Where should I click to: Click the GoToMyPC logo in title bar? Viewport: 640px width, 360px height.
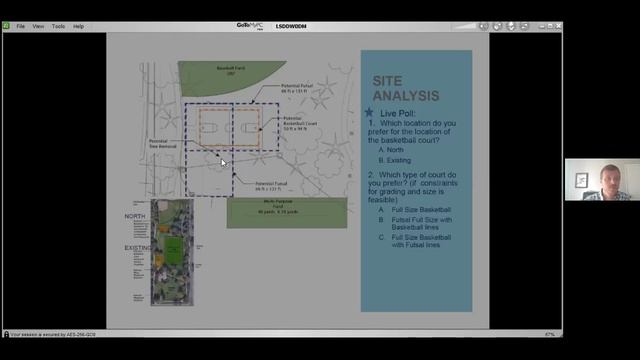(250, 26)
